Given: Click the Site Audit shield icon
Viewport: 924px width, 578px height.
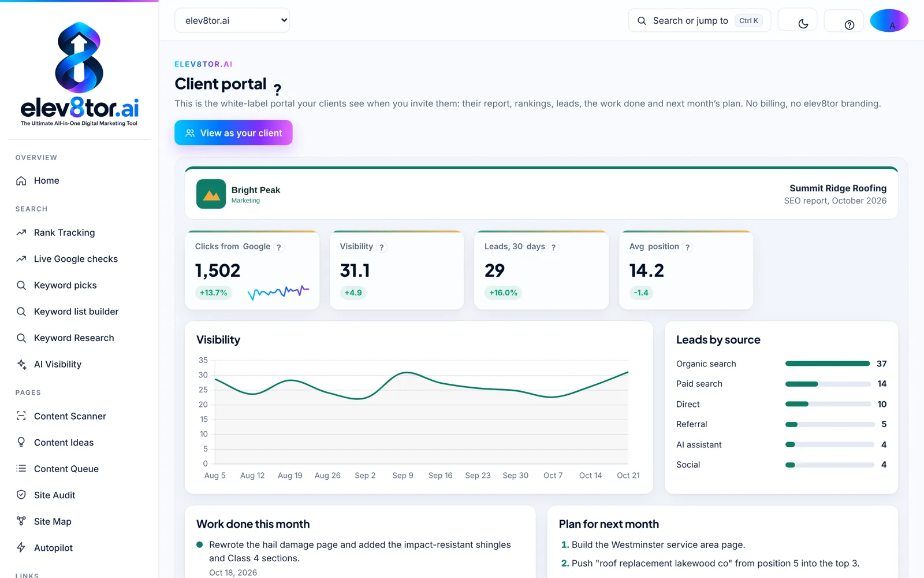Looking at the screenshot, I should pyautogui.click(x=21, y=495).
